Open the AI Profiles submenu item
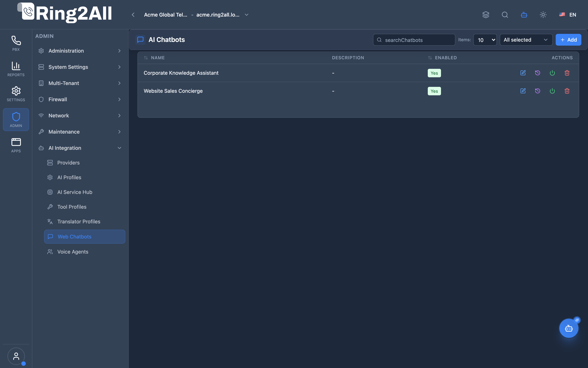Image resolution: width=588 pixels, height=368 pixels. [x=85, y=177]
